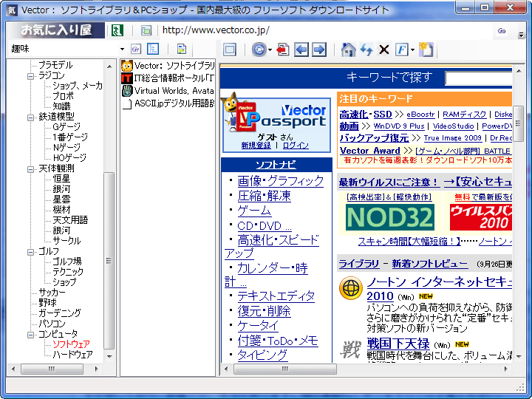The width and height of the screenshot is (532, 399).
Task: Click the red arrow page icon
Action: (x=283, y=50)
